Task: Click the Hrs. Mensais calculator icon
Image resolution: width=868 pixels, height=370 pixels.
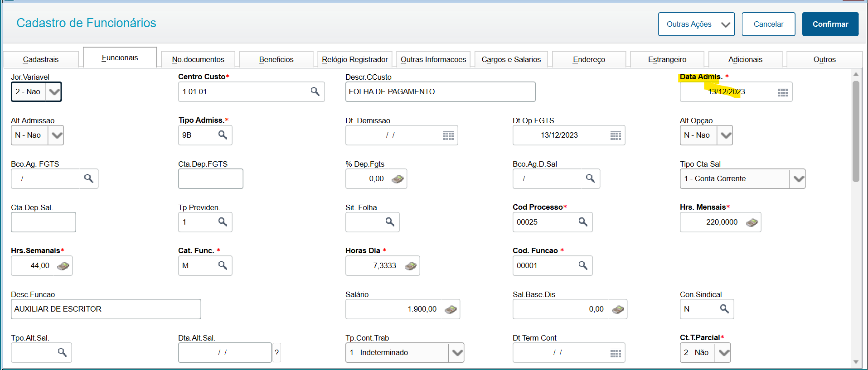Action: [752, 222]
